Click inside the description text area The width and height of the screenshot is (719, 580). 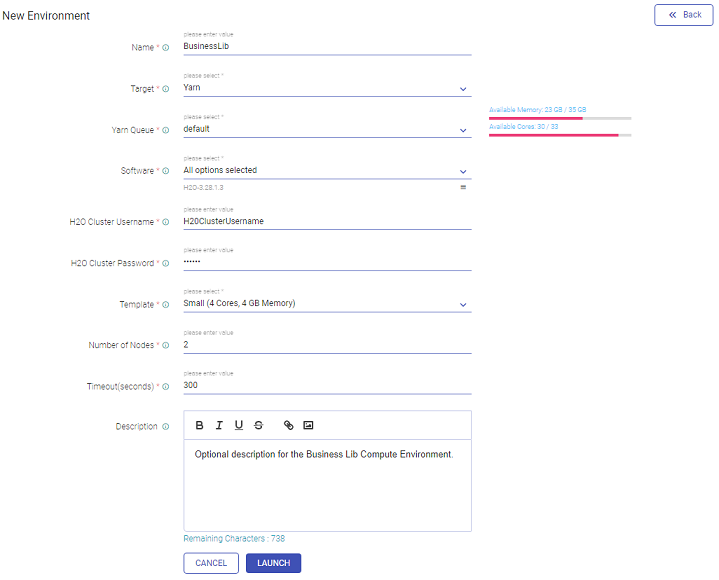[327, 485]
